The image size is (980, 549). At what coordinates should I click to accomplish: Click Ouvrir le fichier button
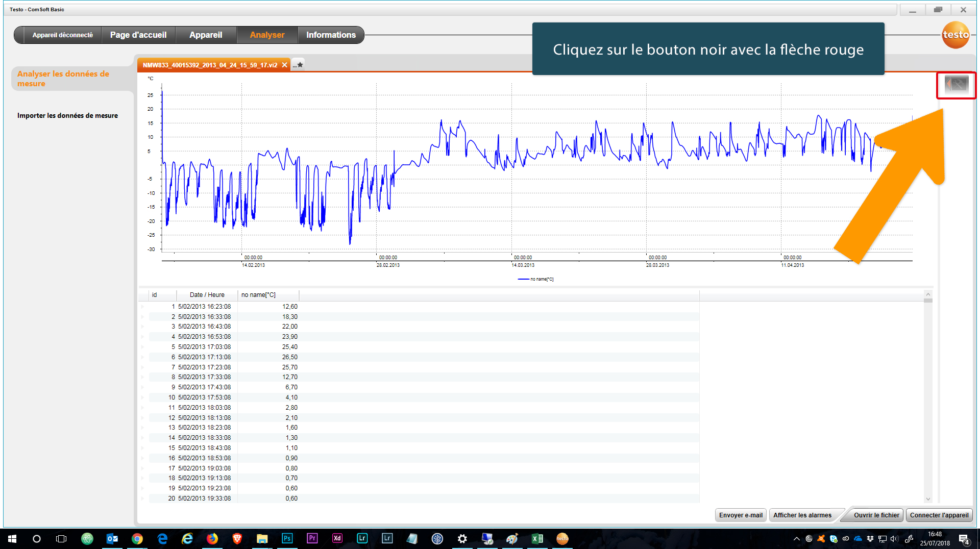click(876, 515)
